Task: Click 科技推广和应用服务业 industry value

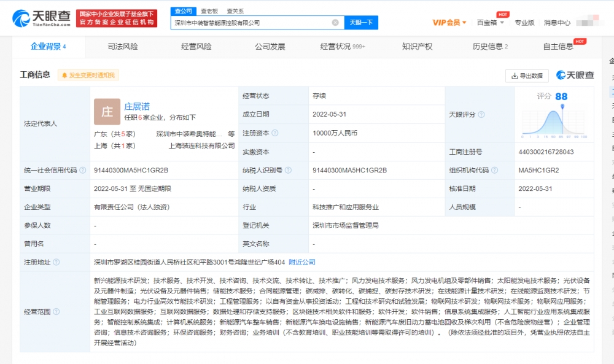Action: 345,207
